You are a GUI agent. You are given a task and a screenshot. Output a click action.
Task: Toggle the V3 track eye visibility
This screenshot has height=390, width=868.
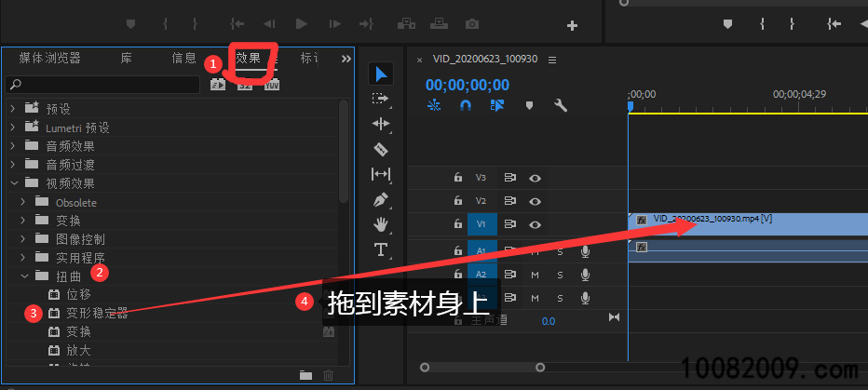[535, 178]
